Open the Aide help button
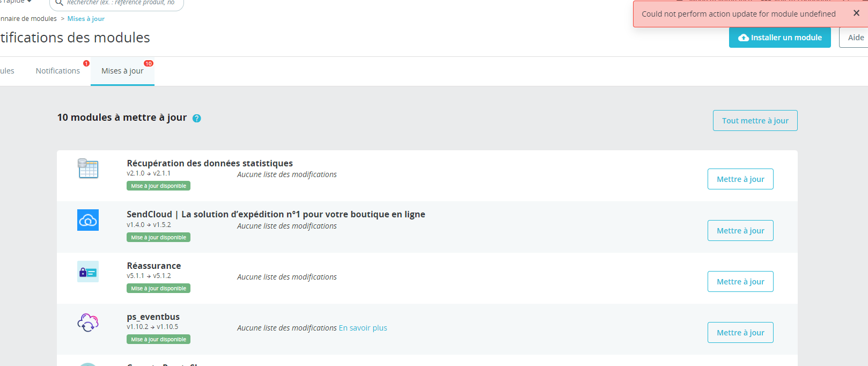The width and height of the screenshot is (868, 366). (855, 38)
